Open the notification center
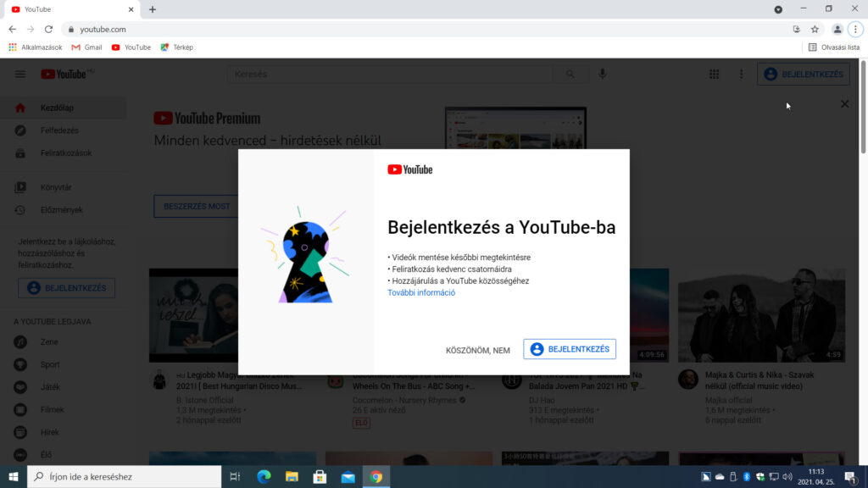Screen dimensions: 868x488 tap(851, 476)
